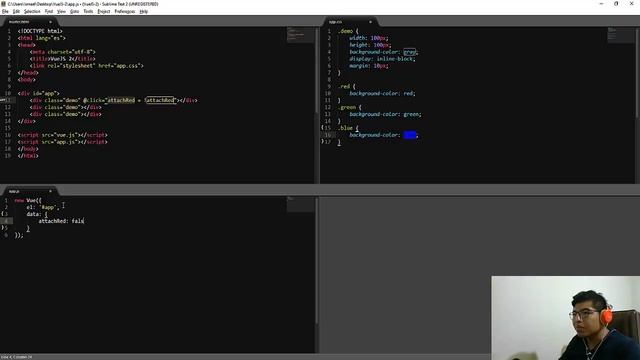Open the Goto menu
640x360 pixels.
(74, 11)
